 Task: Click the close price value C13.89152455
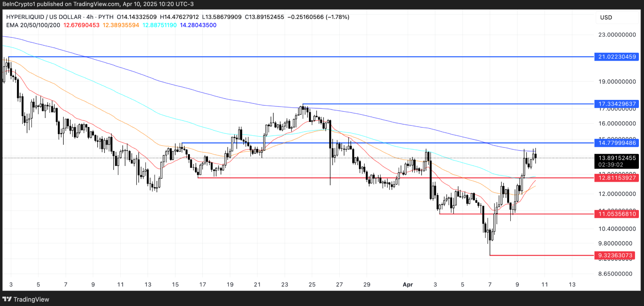[264, 17]
